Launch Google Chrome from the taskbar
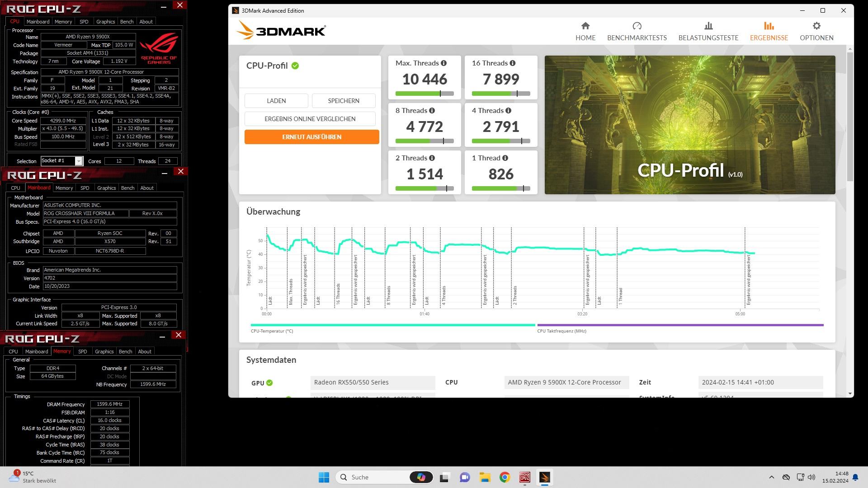Viewport: 868px width, 488px height. click(x=505, y=477)
